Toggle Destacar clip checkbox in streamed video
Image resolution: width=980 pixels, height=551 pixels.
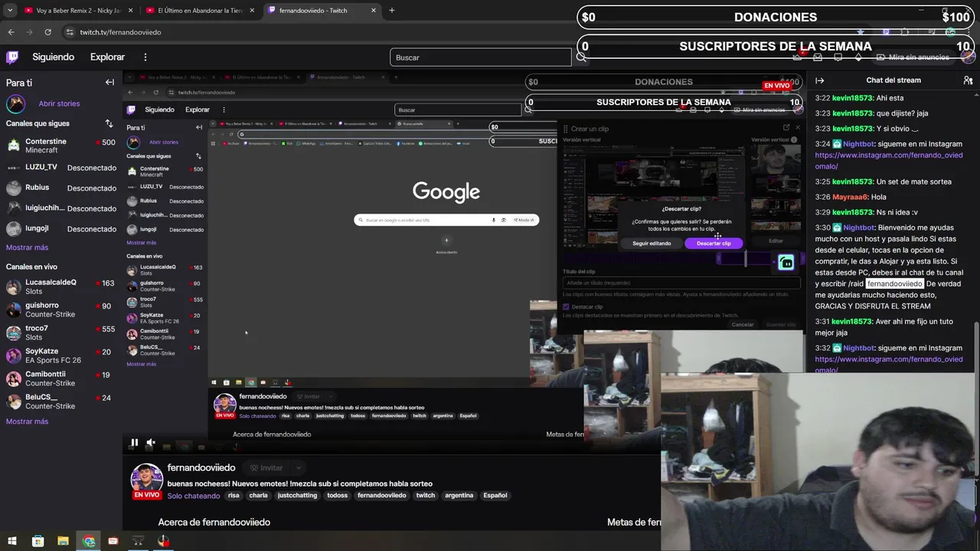pos(566,307)
